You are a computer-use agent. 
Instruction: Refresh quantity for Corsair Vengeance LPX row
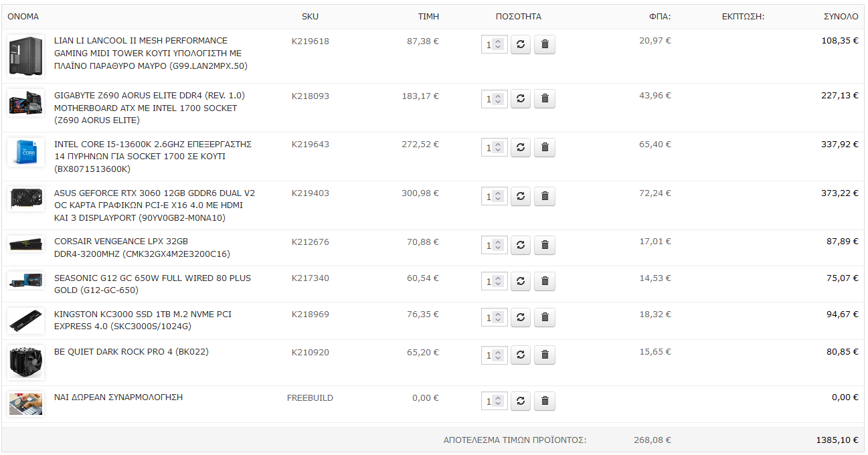tap(521, 246)
